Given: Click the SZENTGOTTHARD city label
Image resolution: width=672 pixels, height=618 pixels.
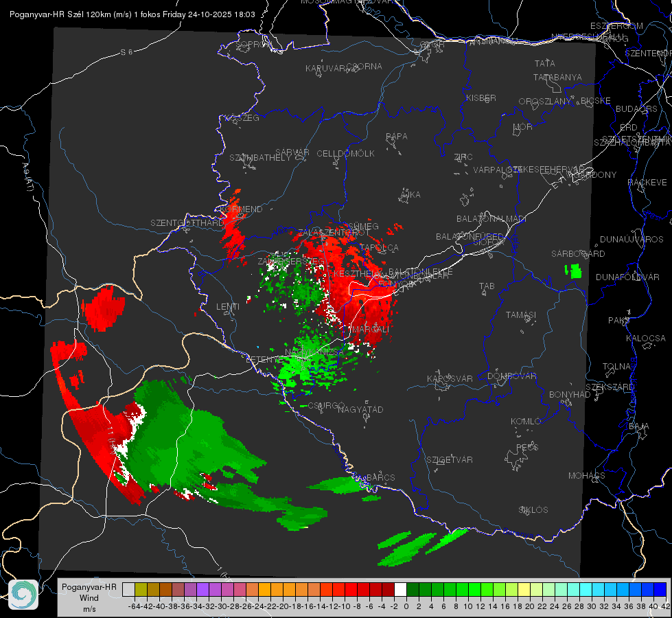Looking at the screenshot, I should pos(187,223).
